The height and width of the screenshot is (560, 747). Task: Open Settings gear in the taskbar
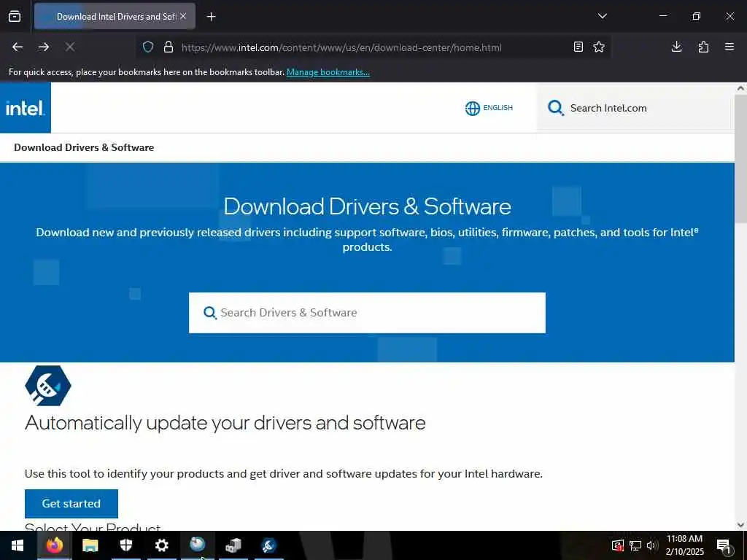point(162,545)
